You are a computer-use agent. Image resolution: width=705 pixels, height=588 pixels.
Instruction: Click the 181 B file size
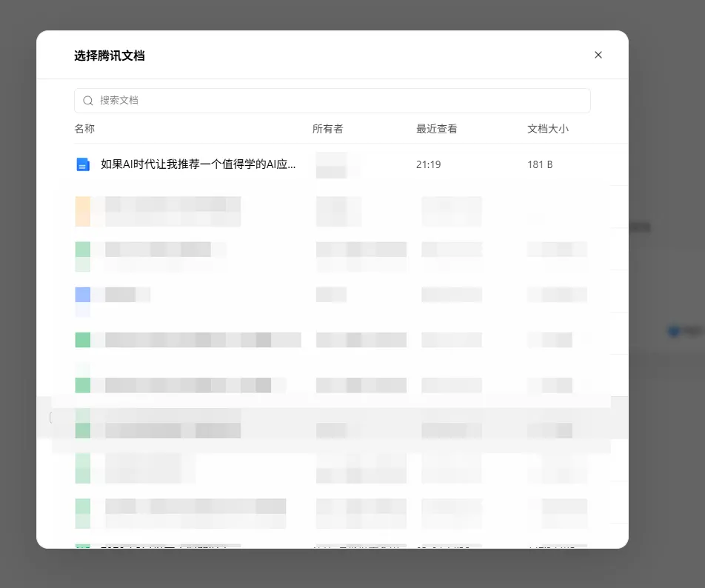(540, 164)
